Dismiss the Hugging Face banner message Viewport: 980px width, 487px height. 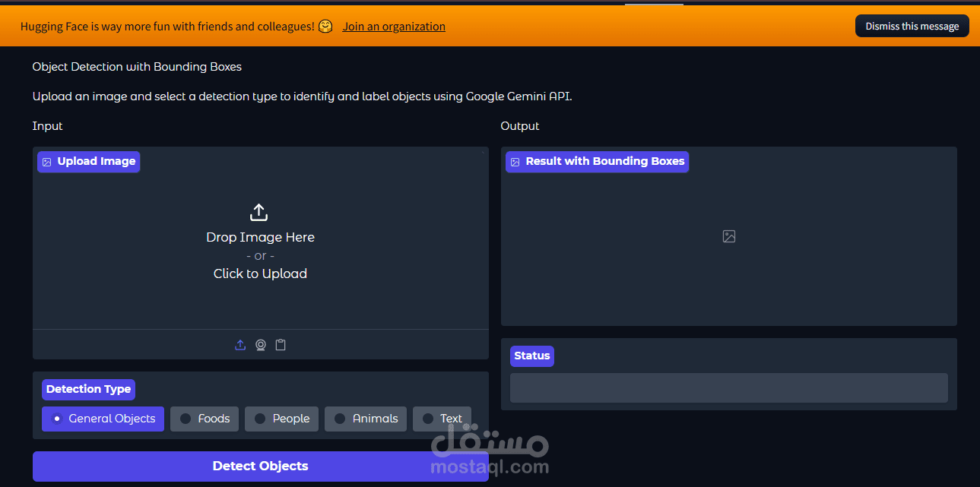pos(912,25)
